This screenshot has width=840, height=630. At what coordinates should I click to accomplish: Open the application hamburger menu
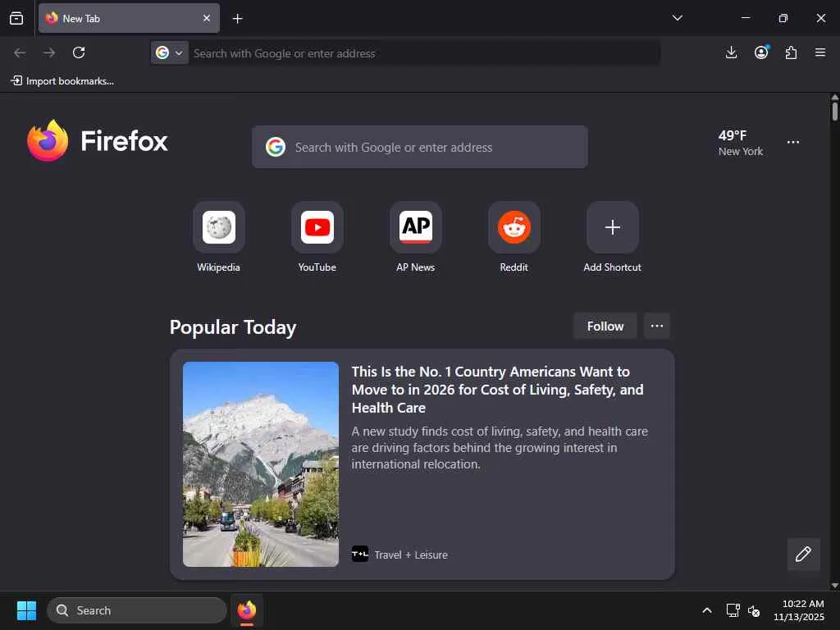[x=820, y=52]
